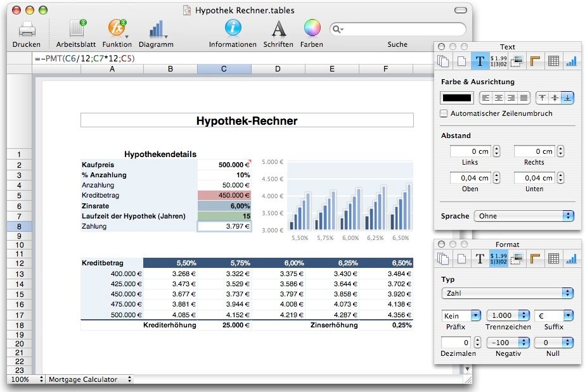Screen dimensions: 585x392
Task: Open the 100% zoom popup
Action: point(27,379)
